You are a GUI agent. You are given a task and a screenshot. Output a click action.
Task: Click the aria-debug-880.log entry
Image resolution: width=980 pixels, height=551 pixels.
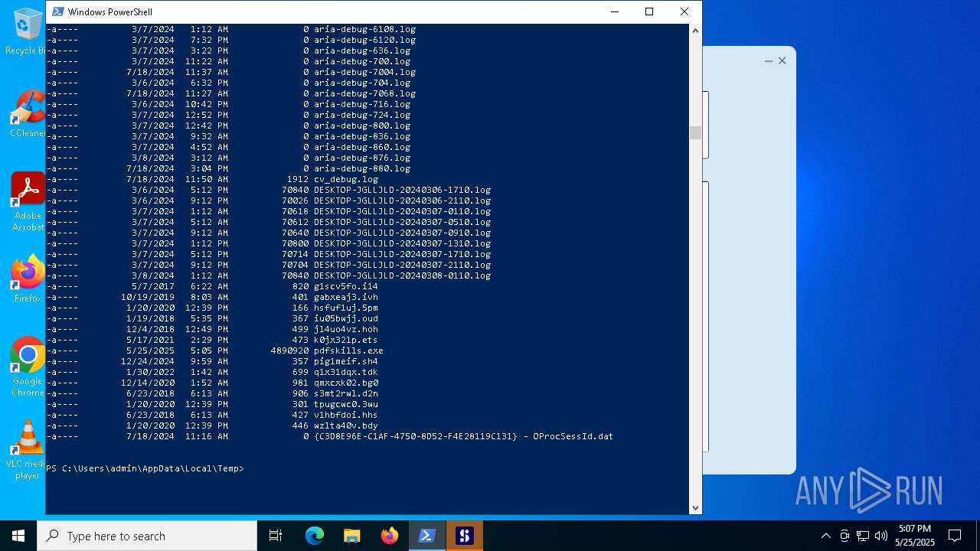point(362,168)
